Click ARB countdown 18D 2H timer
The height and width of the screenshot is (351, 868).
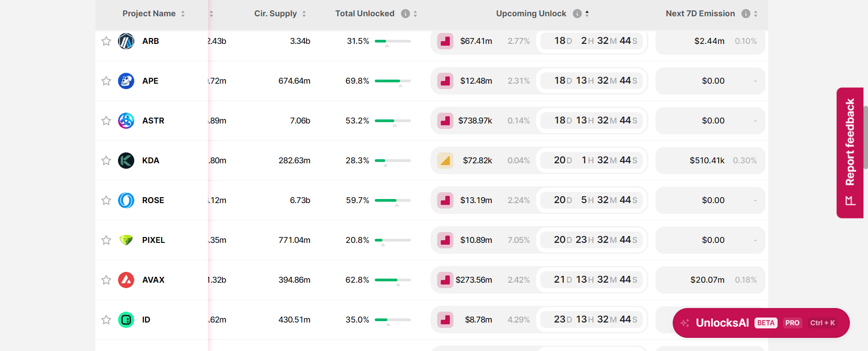592,41
